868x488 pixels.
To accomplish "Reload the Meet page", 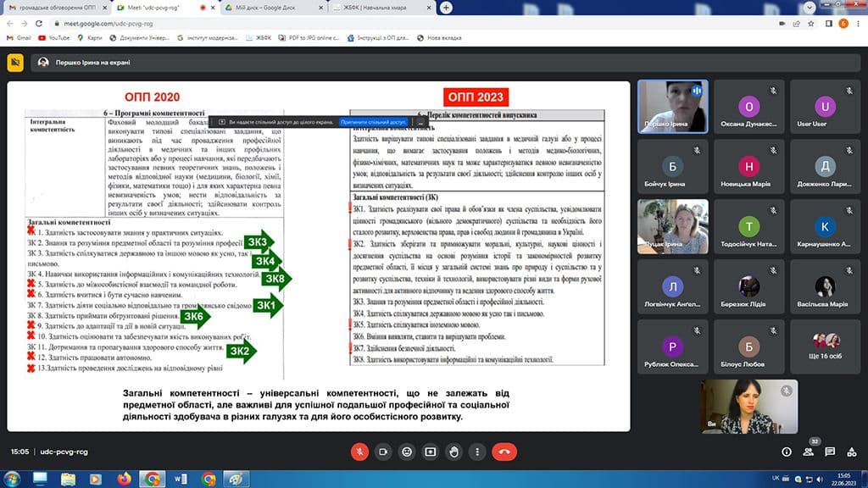I will pyautogui.click(x=38, y=24).
